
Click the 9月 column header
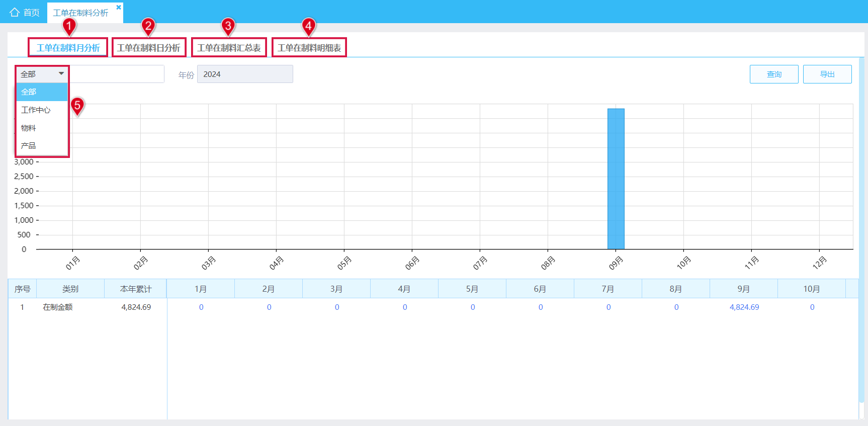click(x=744, y=289)
